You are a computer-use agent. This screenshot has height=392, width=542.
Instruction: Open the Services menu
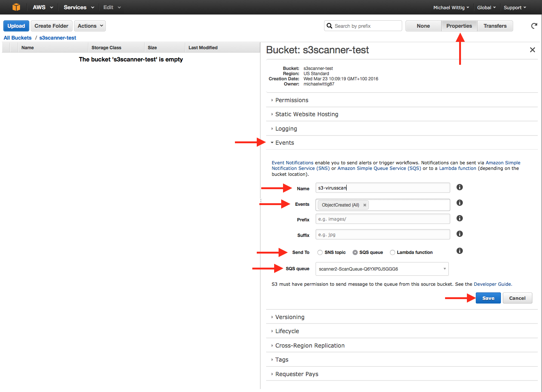coord(79,7)
